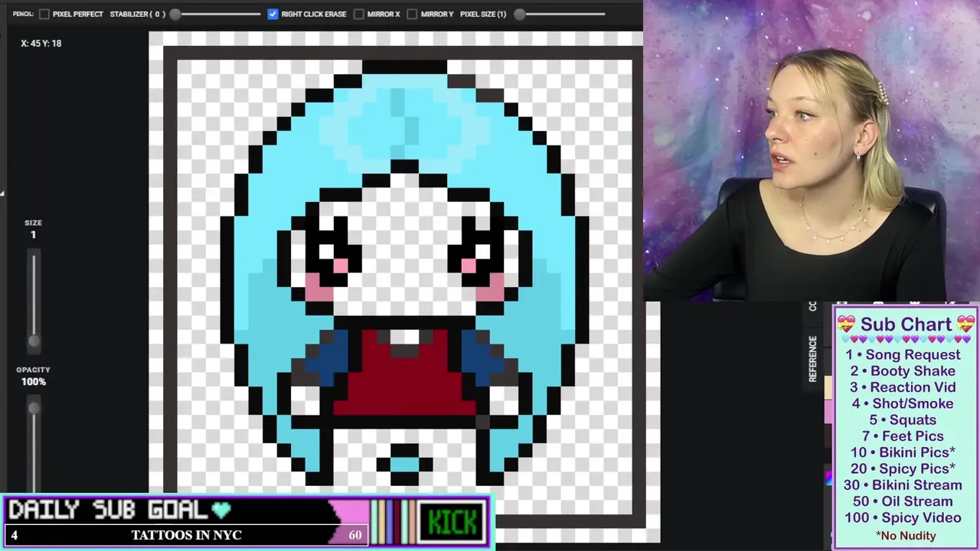Click the KICK logo in the overlay
This screenshot has width=980, height=551.
pos(452,522)
